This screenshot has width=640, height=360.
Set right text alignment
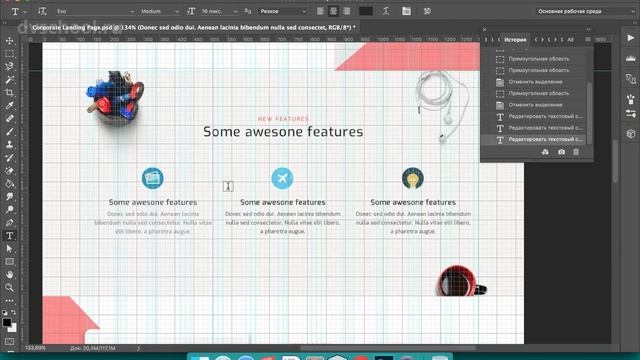click(347, 11)
